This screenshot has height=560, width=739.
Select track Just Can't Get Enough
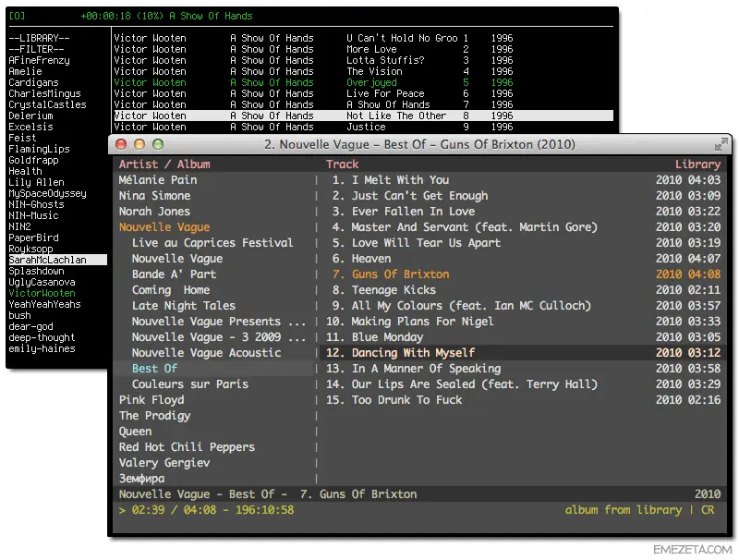pos(523,196)
